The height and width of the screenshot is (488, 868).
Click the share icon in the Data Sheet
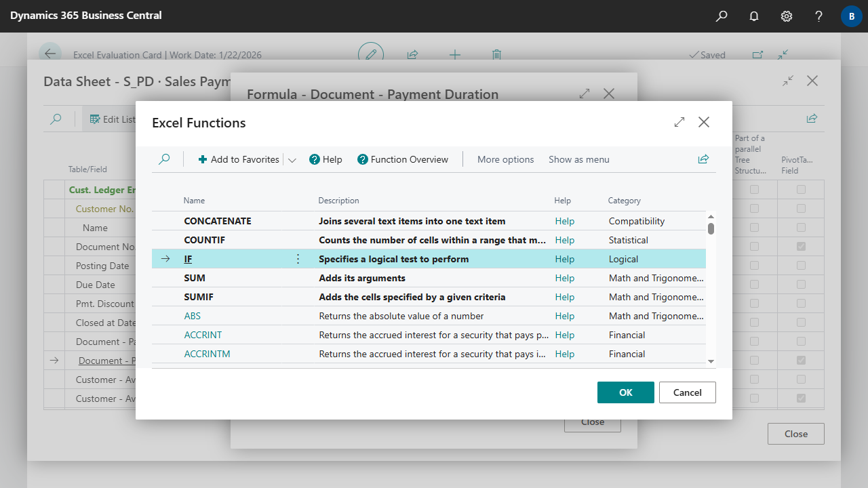(x=812, y=118)
